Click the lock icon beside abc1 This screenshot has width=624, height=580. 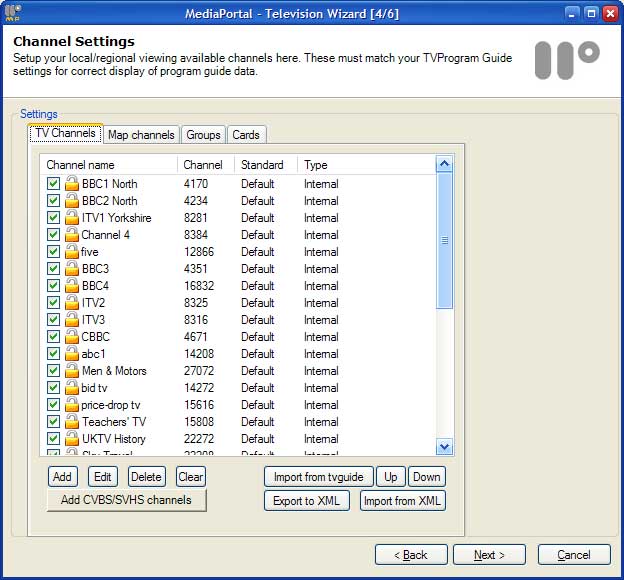[72, 353]
